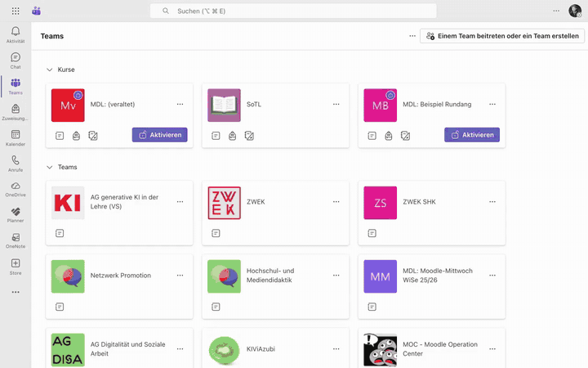588x368 pixels.
Task: Open the Aktivität bell in sidebar
Action: pos(16,35)
